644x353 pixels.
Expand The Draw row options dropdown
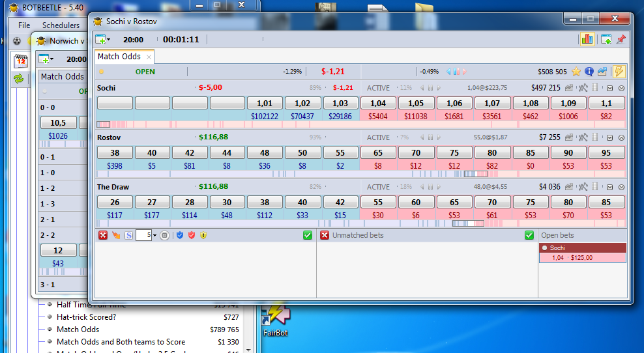pyautogui.click(x=610, y=187)
